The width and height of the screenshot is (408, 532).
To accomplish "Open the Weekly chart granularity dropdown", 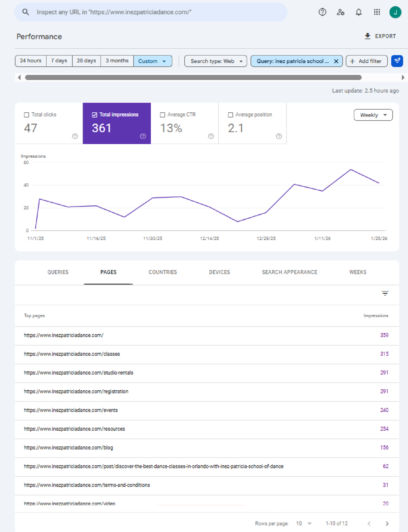I will [373, 115].
